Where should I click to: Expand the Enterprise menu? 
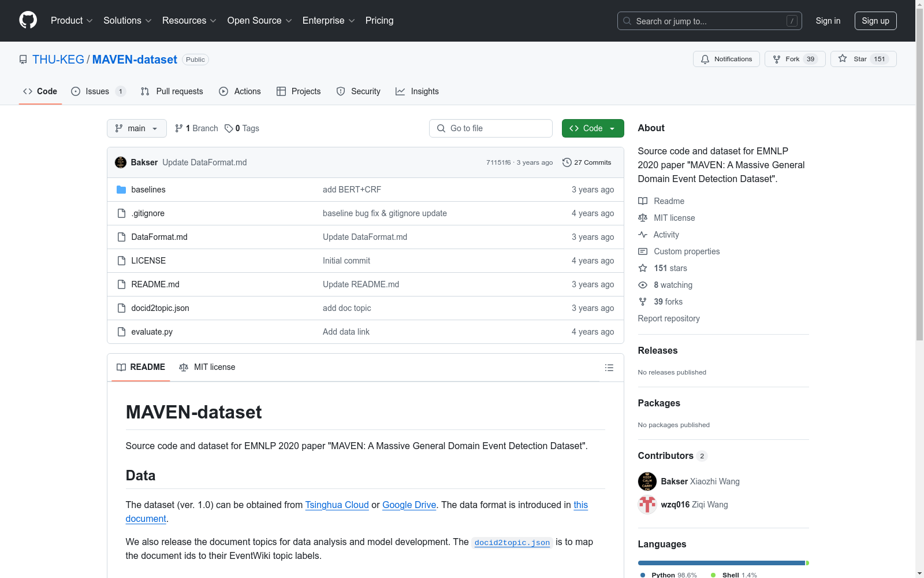(x=329, y=20)
